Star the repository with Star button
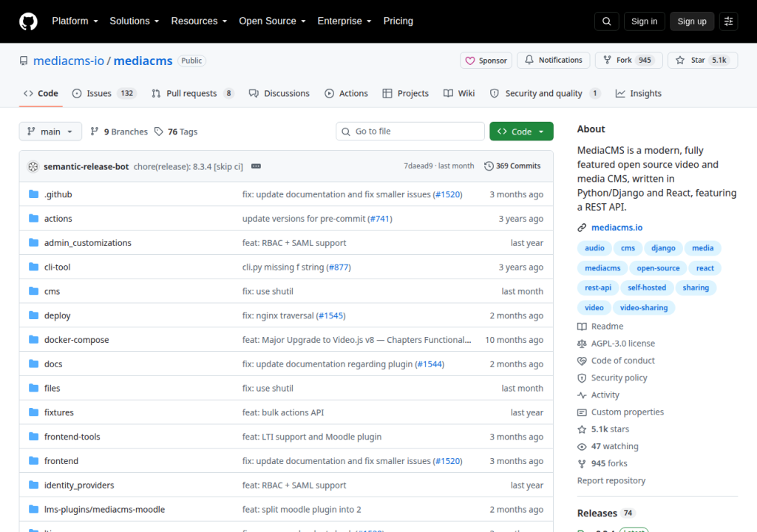 pyautogui.click(x=702, y=60)
